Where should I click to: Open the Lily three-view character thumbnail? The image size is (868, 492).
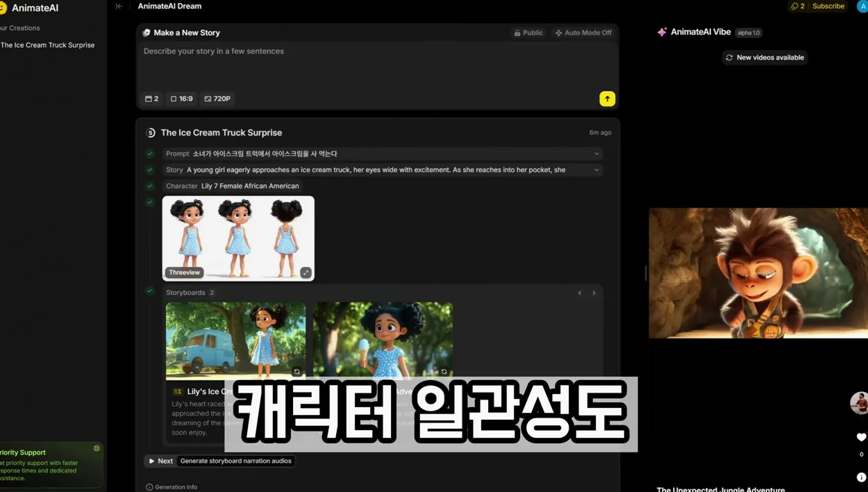click(238, 238)
